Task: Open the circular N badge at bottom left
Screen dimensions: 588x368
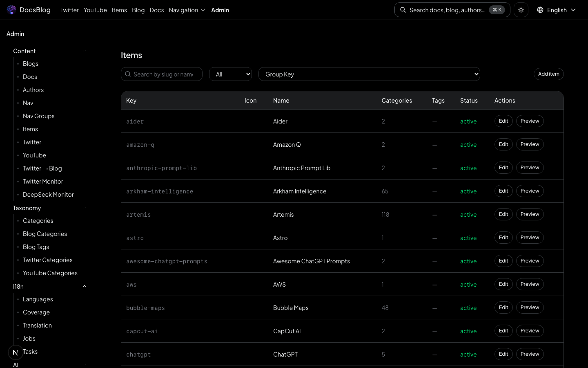Action: click(x=16, y=352)
